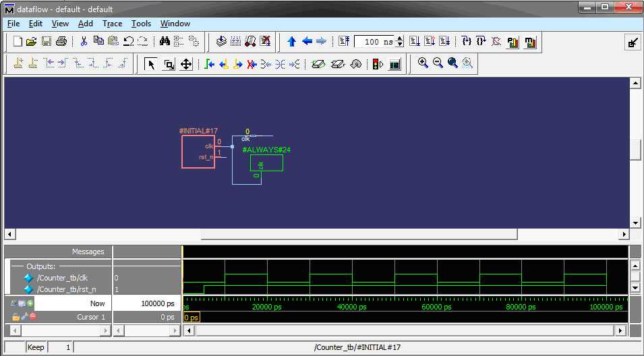This screenshot has height=356, width=644.
Task: Click the Break simulation red-X icon
Action: (265, 41)
